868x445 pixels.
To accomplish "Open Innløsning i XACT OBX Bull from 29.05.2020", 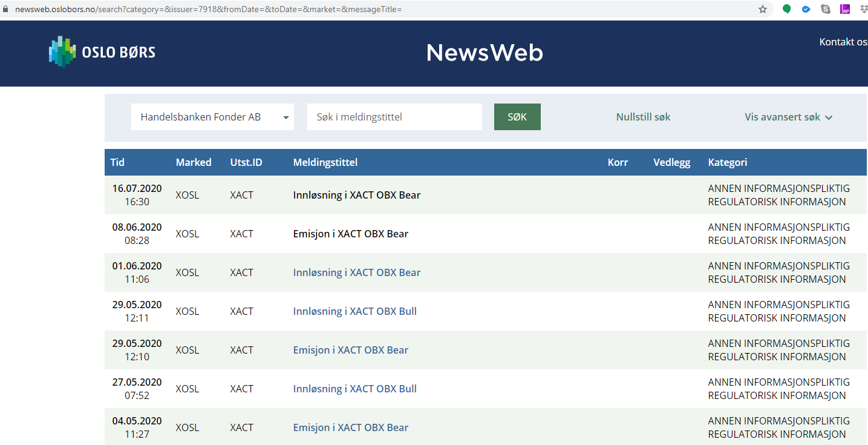I will [x=354, y=311].
